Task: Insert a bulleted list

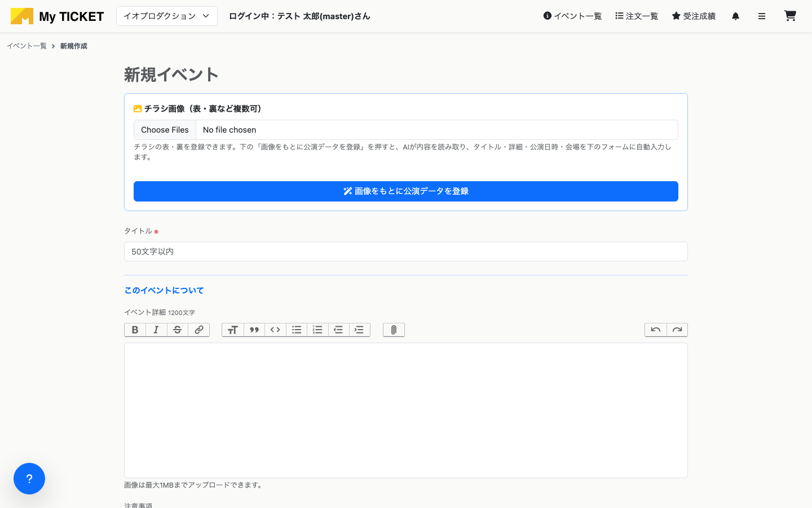Action: (x=297, y=330)
